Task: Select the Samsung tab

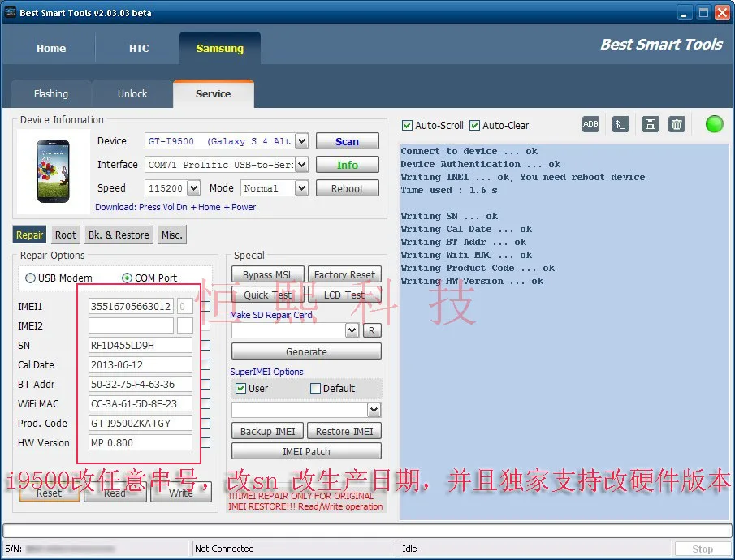Action: pyautogui.click(x=220, y=48)
